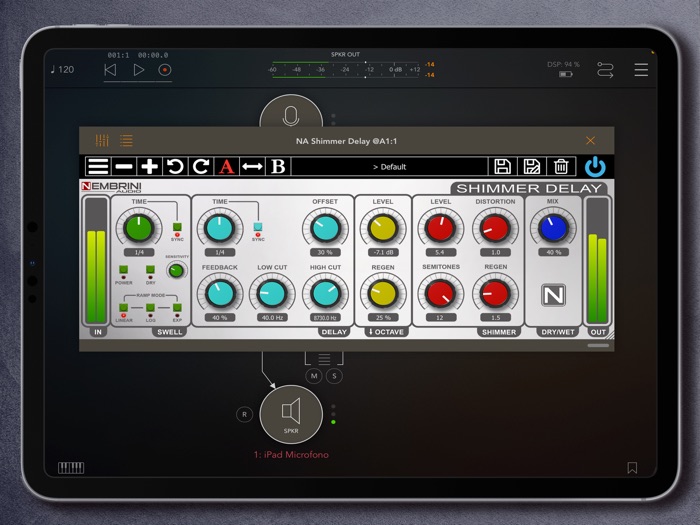Screen dimensions: 700x525
Task: Adjust the Shimmer REGEN red knob
Action: coord(495,294)
